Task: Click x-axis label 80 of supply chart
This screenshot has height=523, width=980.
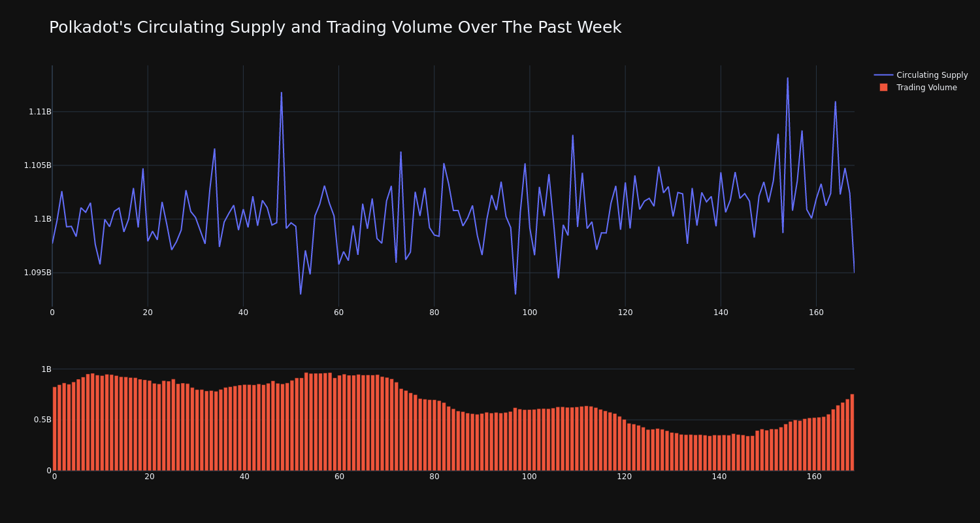Action: point(434,312)
